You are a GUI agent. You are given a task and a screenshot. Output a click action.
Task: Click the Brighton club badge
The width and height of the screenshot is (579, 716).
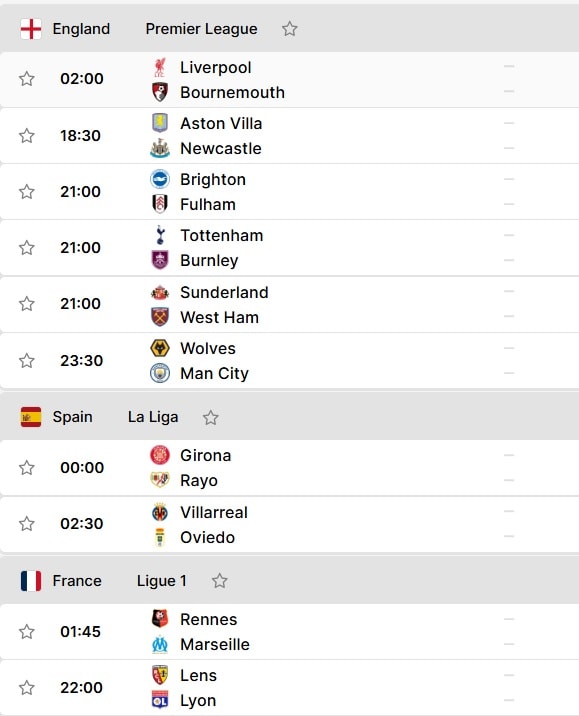(x=160, y=179)
